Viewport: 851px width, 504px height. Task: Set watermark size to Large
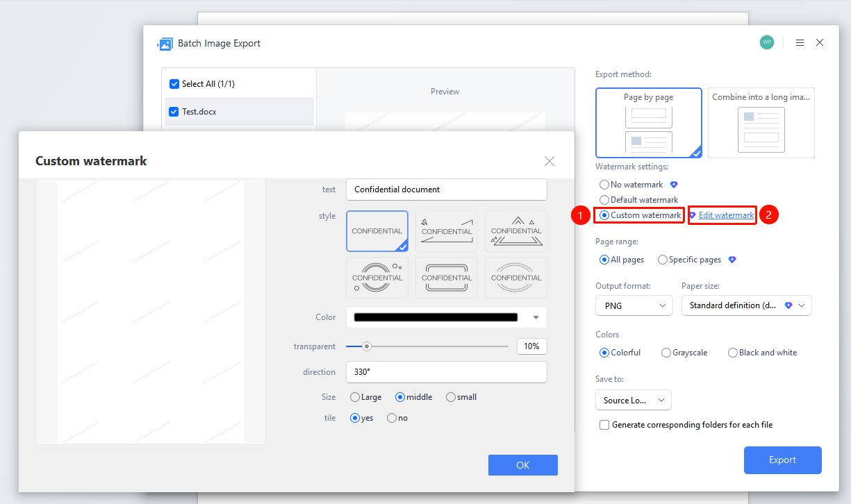click(x=355, y=397)
